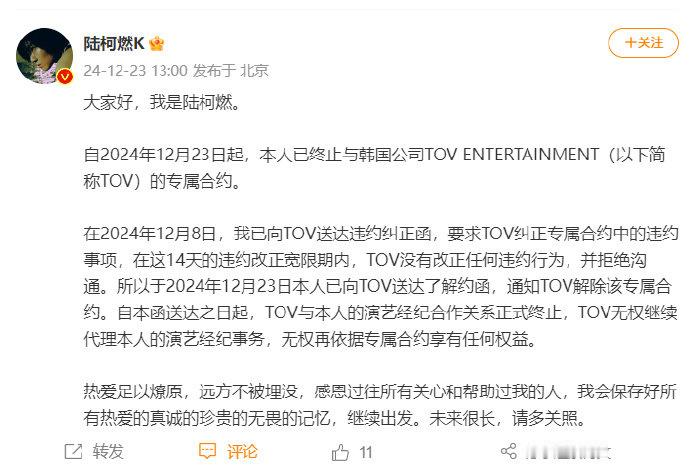This screenshot has width=690, height=468.
Task: Click the orange comment bubble icon
Action: point(207,451)
